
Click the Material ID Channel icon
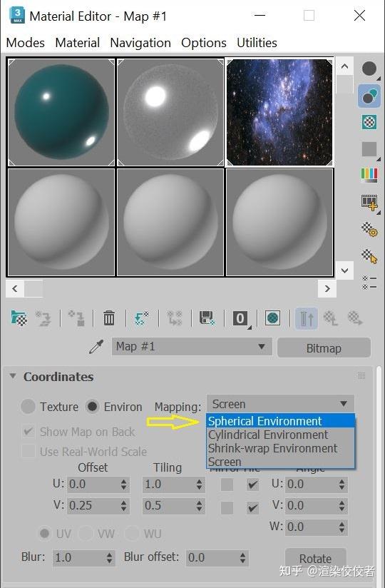click(240, 318)
